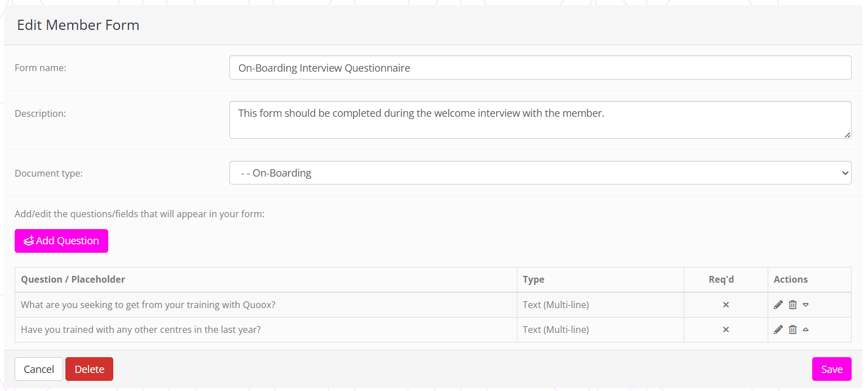
Task: Click the "Question / Placeholder" column header
Action: coord(73,279)
